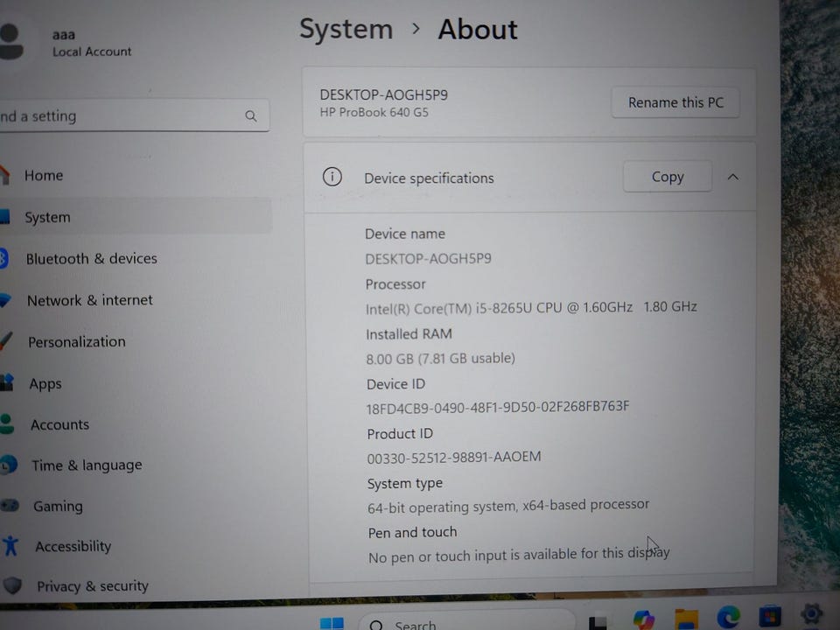
Task: Click the Rename this PC button
Action: [675, 102]
